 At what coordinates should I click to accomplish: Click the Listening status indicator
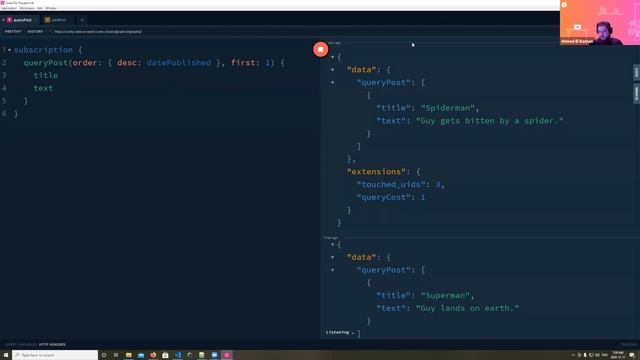click(x=340, y=332)
